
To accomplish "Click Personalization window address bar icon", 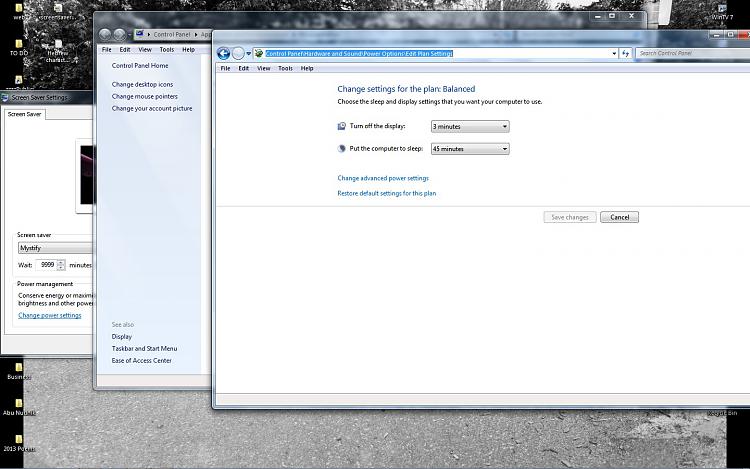I will (139, 34).
